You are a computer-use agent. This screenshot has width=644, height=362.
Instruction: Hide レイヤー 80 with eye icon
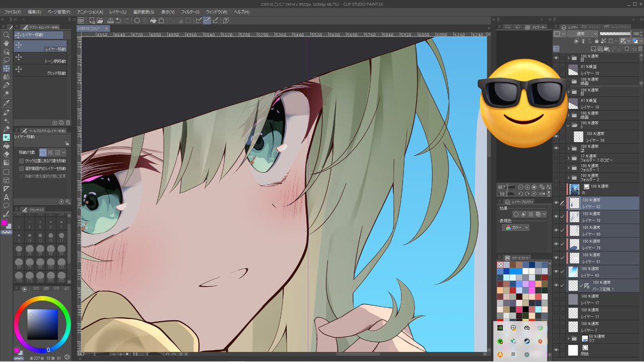[556, 231]
